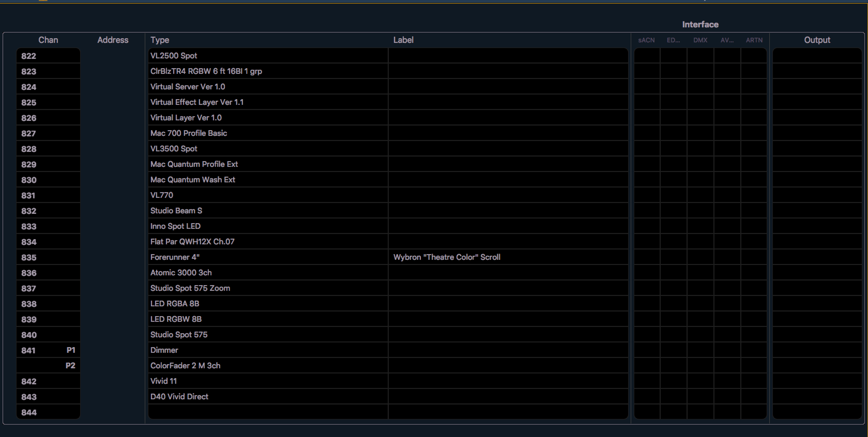The image size is (868, 437).
Task: Select Virtual Layer Ver 1.0 type
Action: coord(268,118)
